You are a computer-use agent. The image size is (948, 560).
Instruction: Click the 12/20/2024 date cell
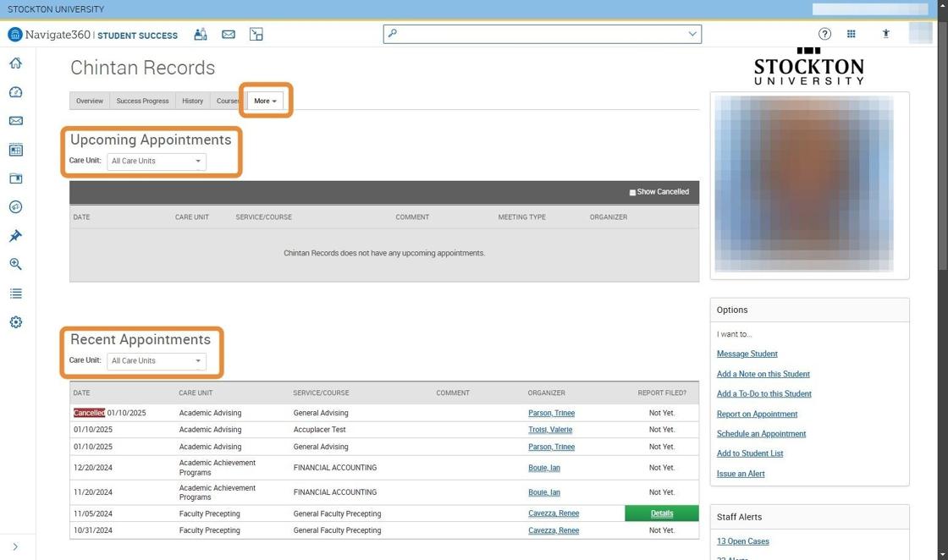click(x=93, y=468)
